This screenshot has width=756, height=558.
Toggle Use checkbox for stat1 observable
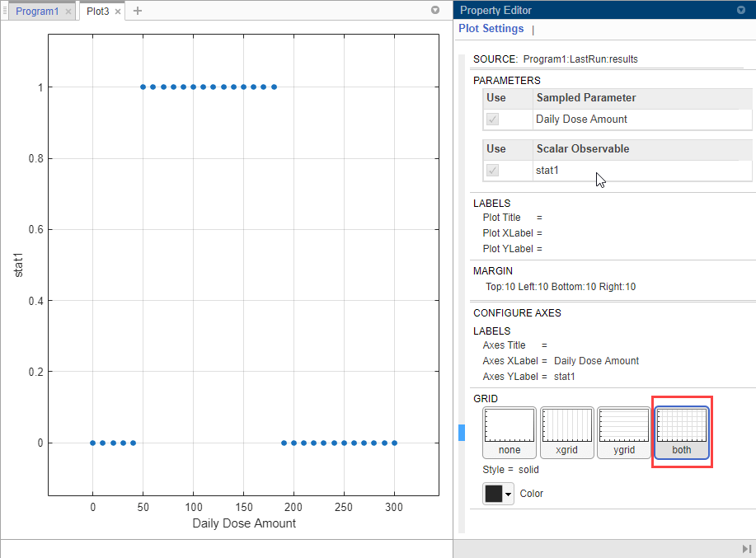492,170
